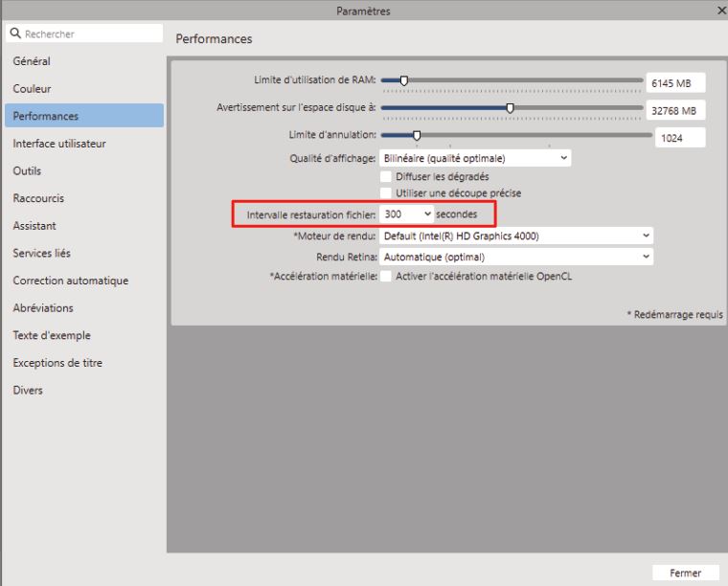Open the Qualité d'affichage dropdown
The height and width of the screenshot is (586, 728).
475,158
